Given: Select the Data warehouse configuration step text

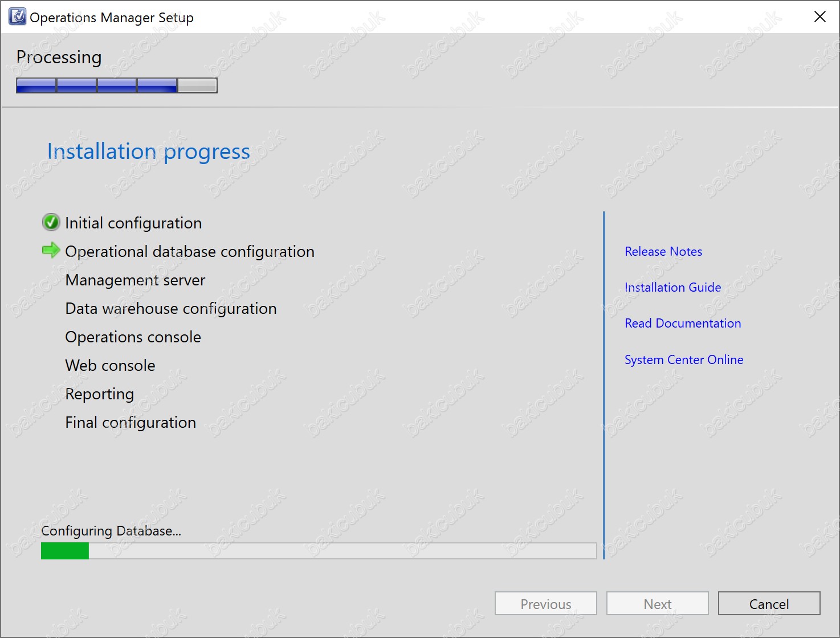Looking at the screenshot, I should pos(171,308).
